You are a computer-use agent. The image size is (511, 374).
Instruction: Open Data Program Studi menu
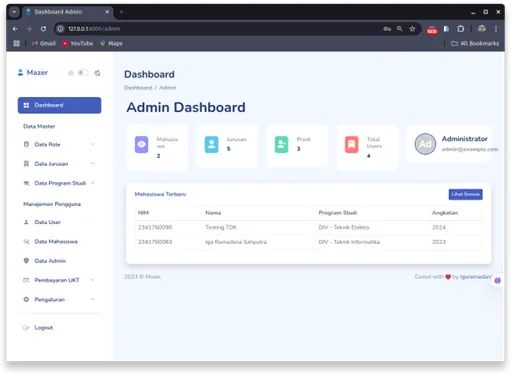[x=59, y=183]
